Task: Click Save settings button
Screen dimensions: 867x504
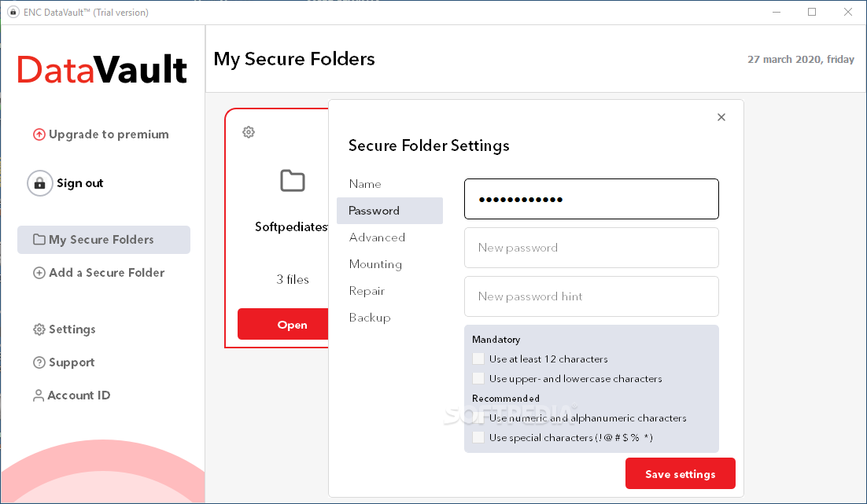Action: (x=680, y=473)
